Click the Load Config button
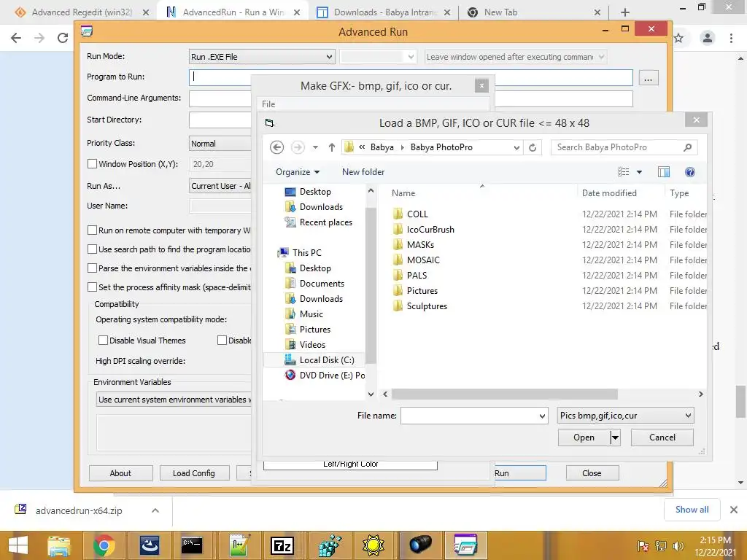 [194, 473]
